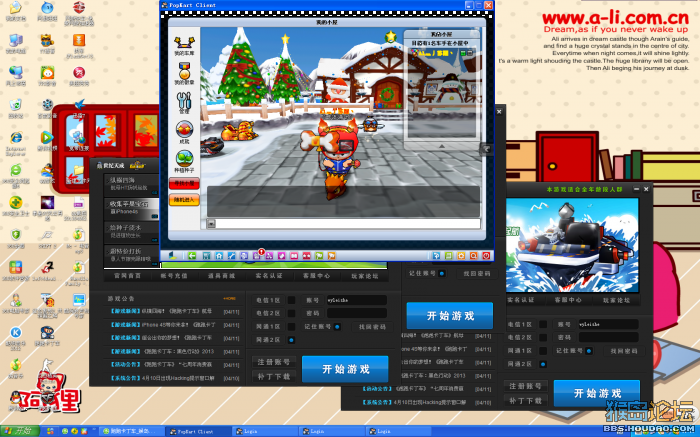Open Internet Explorer desktop icon
Screen dimensions: 700x437
click(16, 144)
